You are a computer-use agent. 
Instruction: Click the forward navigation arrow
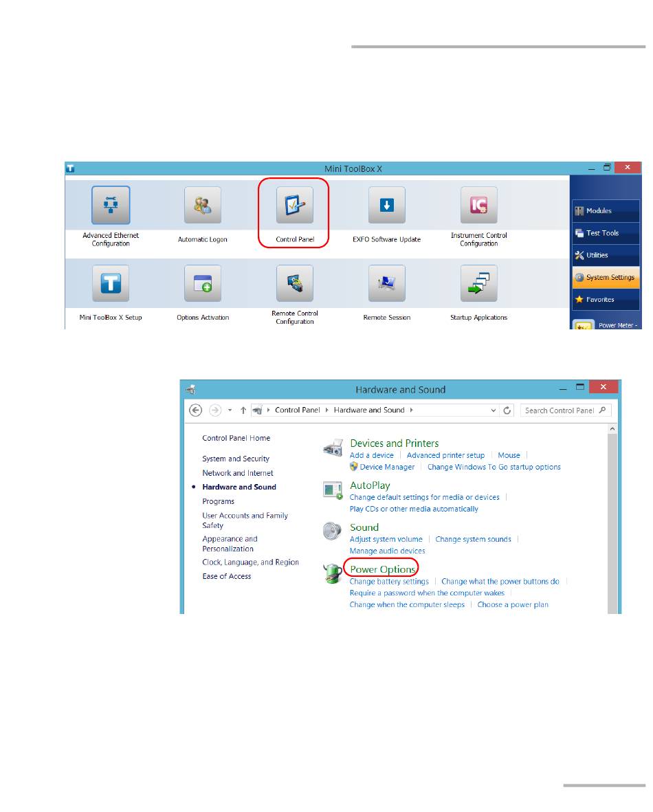click(x=215, y=410)
